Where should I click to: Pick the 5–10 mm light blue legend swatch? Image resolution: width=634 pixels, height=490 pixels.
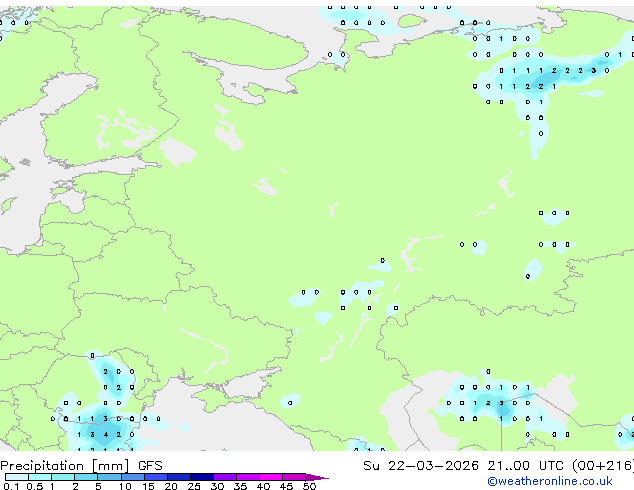(109, 477)
